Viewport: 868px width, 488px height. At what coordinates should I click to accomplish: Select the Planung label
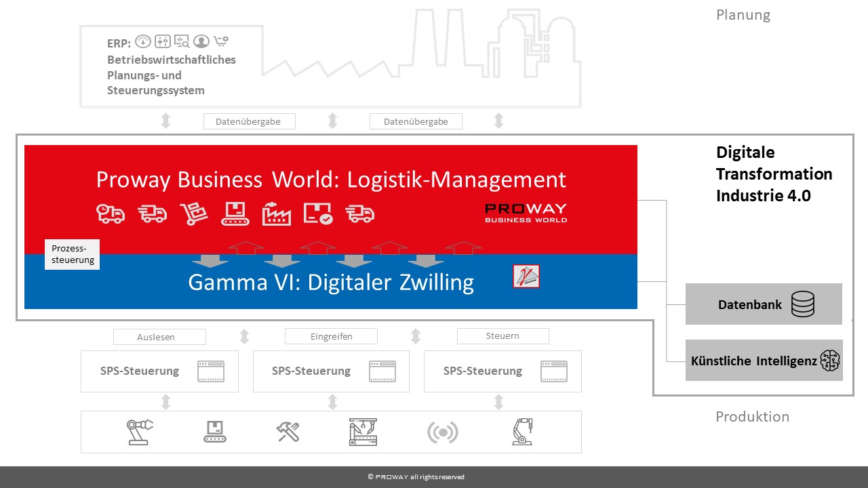(x=743, y=15)
